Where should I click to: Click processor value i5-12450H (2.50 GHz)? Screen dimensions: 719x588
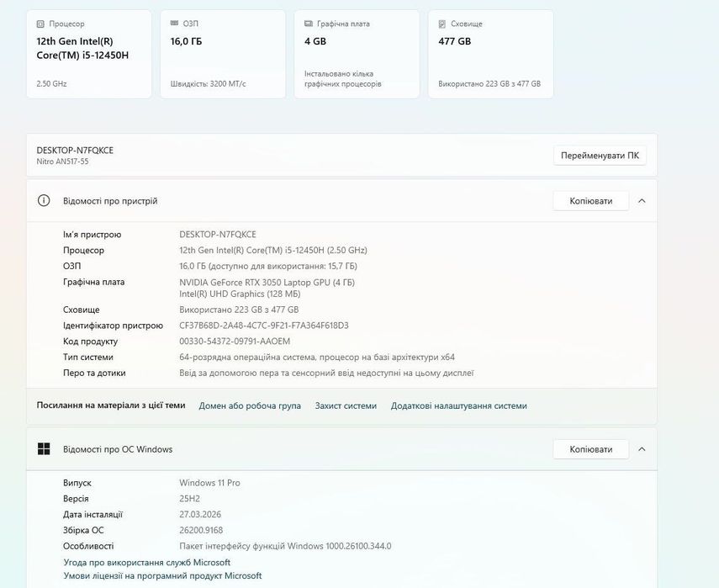273,251
